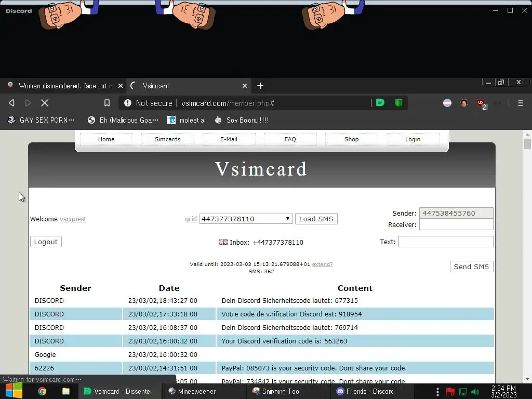Click the extend? link
Image resolution: width=532 pixels, height=399 pixels.
(x=322, y=264)
